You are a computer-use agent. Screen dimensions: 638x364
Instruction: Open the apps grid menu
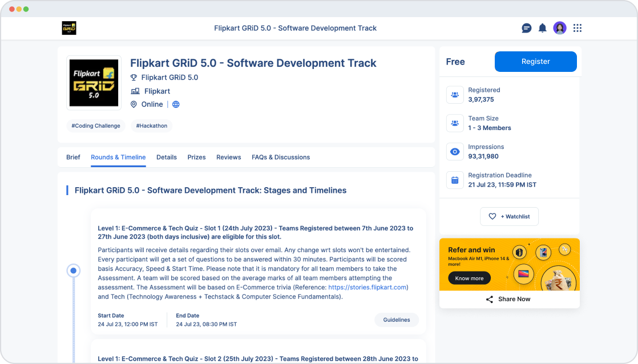click(x=578, y=28)
